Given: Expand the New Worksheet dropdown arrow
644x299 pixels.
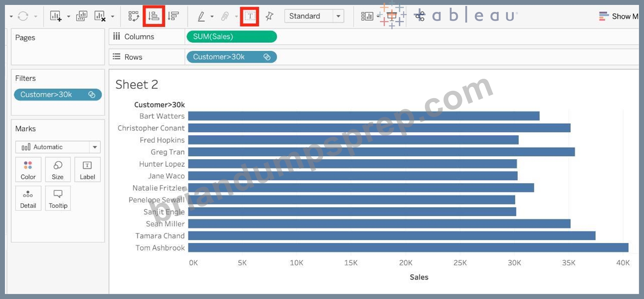Looking at the screenshot, I should [68, 17].
